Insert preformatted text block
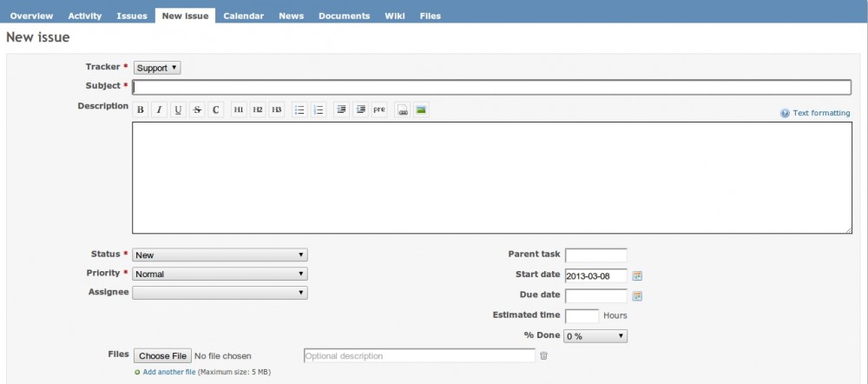The image size is (868, 384). (379, 110)
